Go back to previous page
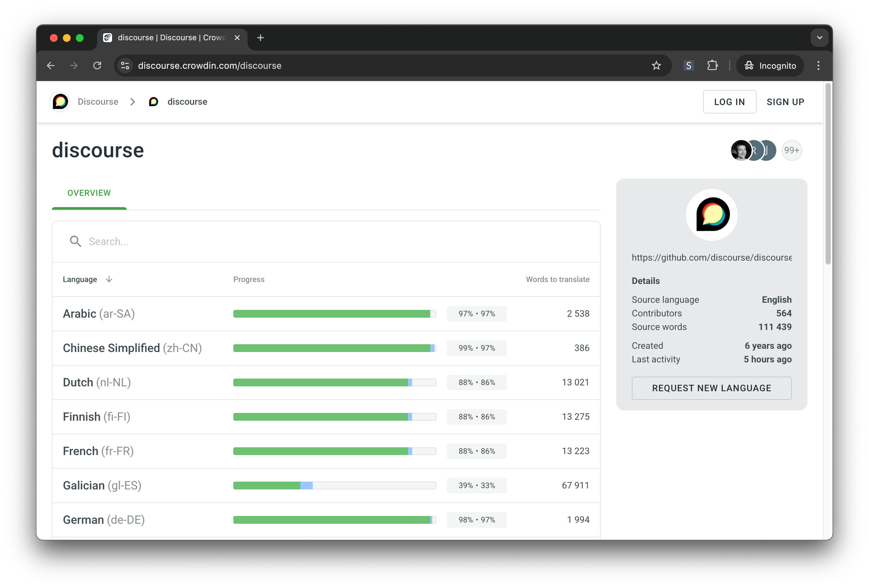This screenshot has width=869, height=588. click(x=51, y=66)
